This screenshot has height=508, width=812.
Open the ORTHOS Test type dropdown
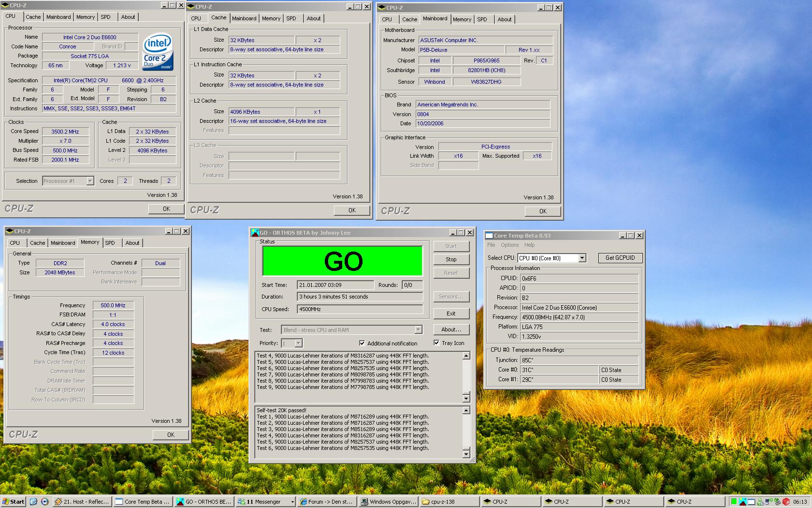point(418,330)
